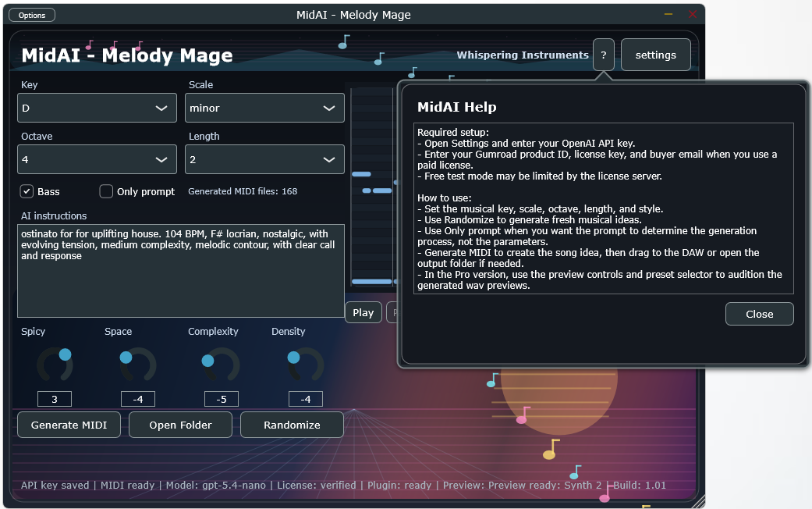Click the question mark help button
Image resolution: width=812 pixels, height=509 pixels.
pyautogui.click(x=603, y=55)
